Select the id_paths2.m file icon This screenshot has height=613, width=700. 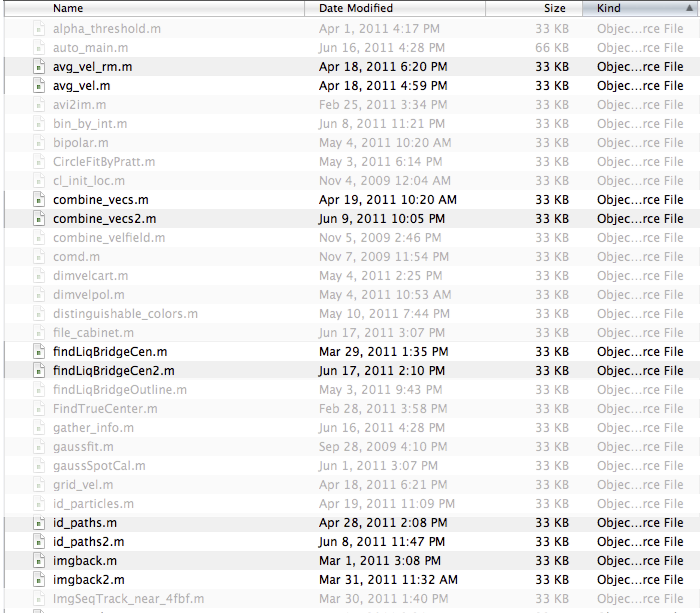pyautogui.click(x=39, y=542)
